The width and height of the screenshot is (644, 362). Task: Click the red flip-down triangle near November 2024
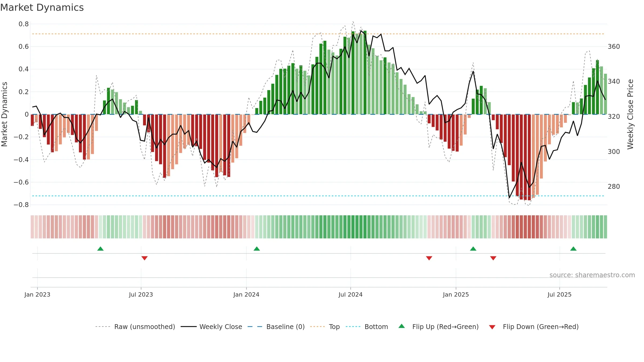pos(429,258)
